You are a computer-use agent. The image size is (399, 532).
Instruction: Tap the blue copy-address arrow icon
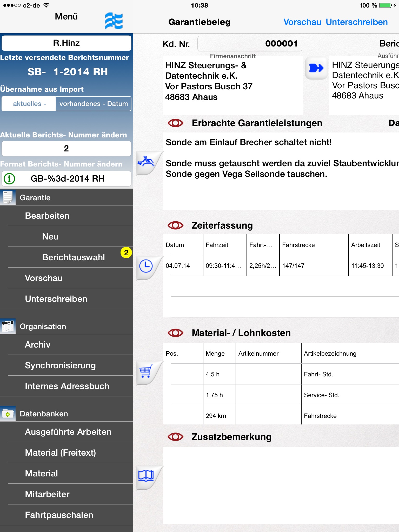click(316, 68)
